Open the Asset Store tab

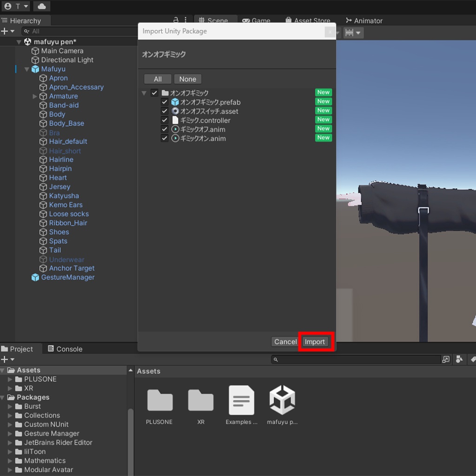tap(308, 20)
